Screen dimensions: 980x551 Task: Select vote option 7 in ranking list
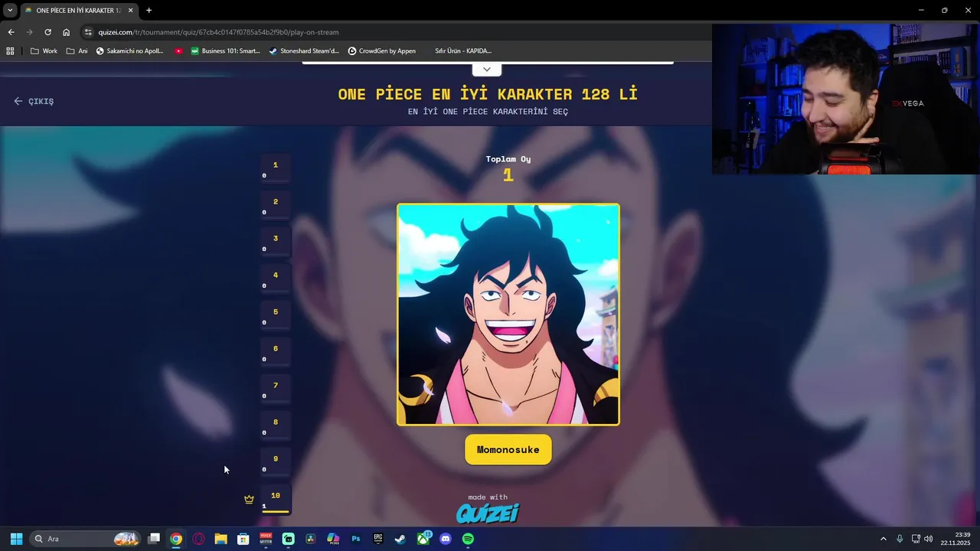pyautogui.click(x=276, y=389)
